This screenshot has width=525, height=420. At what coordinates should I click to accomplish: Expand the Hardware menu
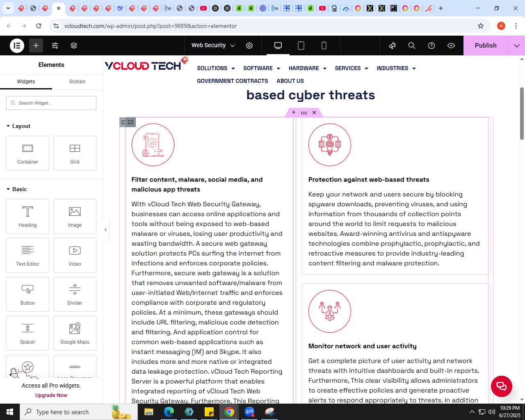click(x=308, y=68)
